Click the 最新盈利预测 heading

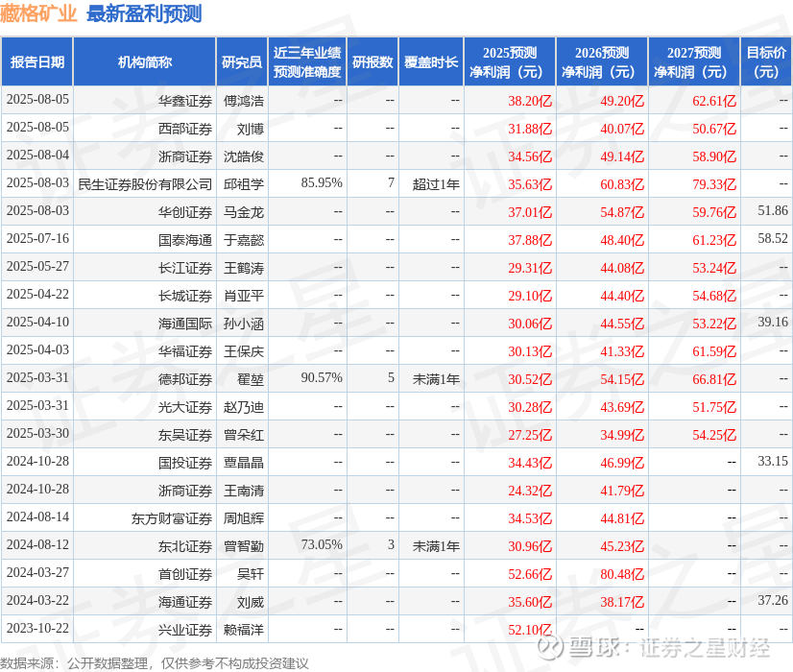(144, 13)
